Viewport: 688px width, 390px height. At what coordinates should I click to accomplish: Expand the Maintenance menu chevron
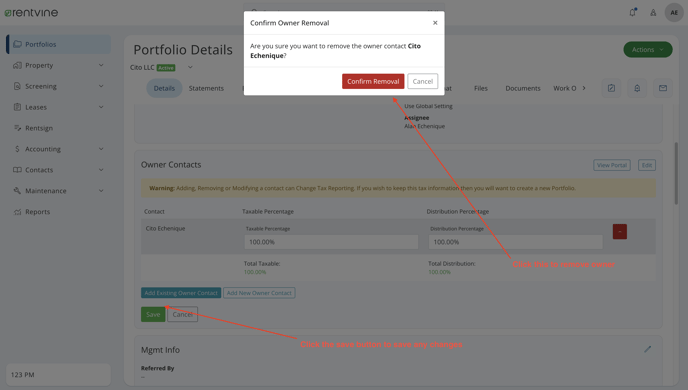click(x=101, y=191)
